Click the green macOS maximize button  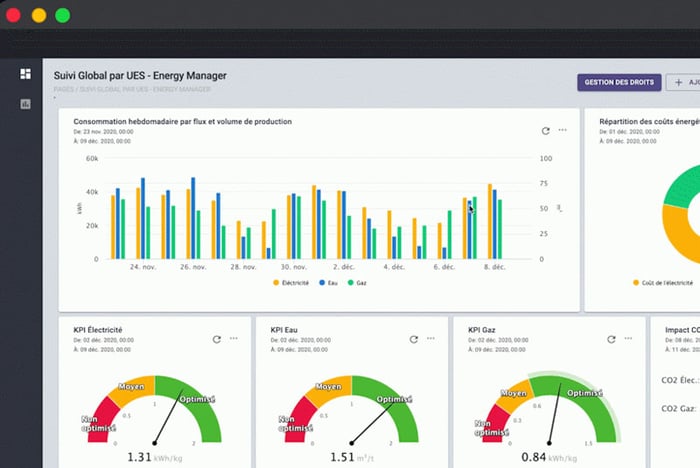pyautogui.click(x=62, y=15)
